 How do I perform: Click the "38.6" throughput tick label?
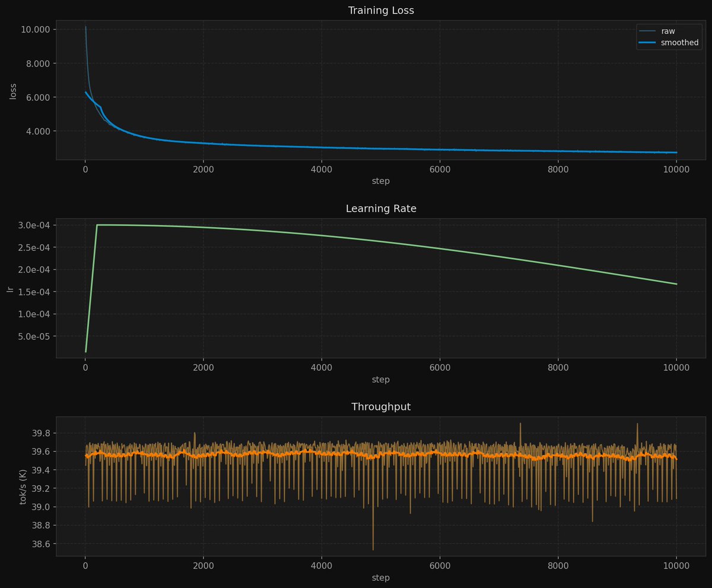[42, 544]
